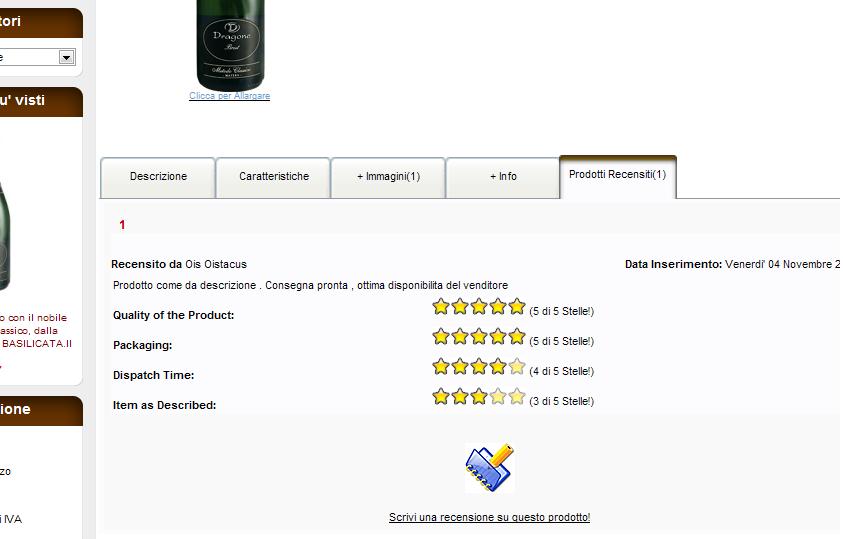Click second star of Packaging rating
The height and width of the screenshot is (539, 843).
coord(460,337)
